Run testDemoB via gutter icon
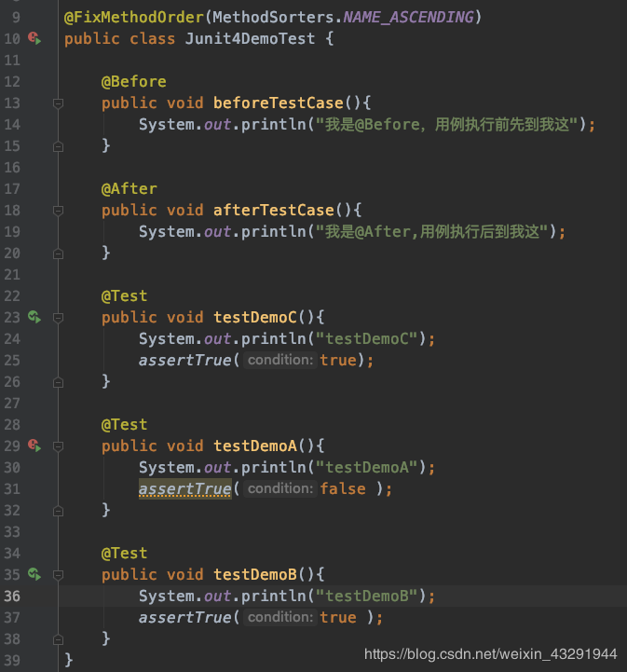The height and width of the screenshot is (672, 627). (34, 574)
